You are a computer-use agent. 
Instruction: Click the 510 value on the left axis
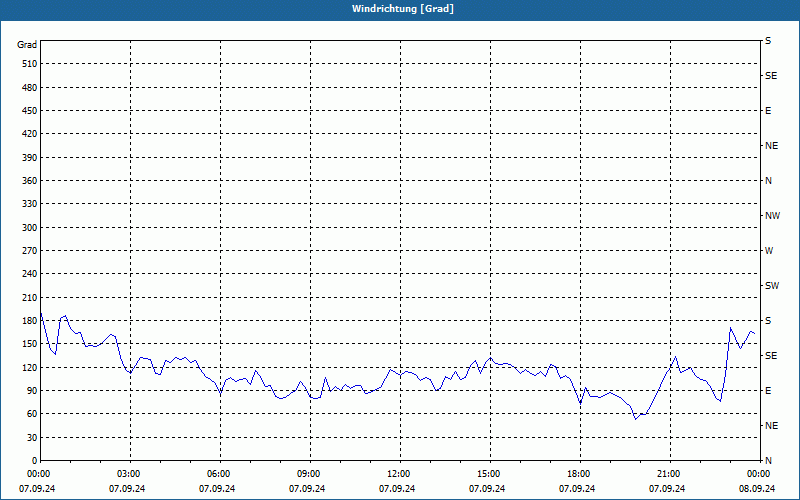coord(30,64)
